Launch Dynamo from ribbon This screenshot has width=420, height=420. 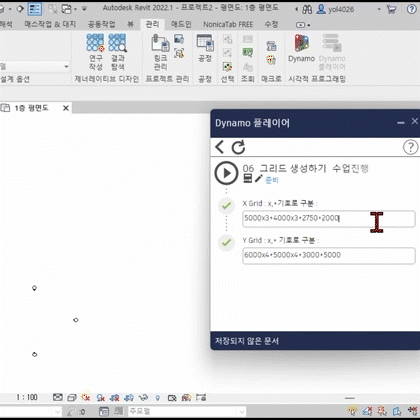point(301,48)
